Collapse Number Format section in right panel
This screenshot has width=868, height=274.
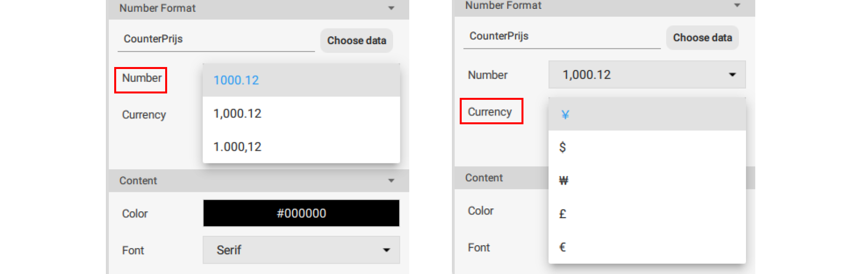[737, 5]
